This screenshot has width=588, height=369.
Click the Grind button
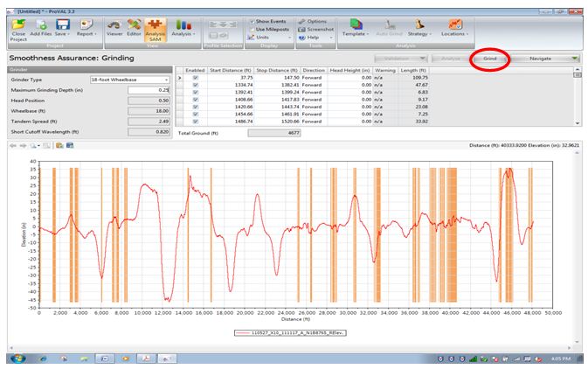pyautogui.click(x=490, y=59)
